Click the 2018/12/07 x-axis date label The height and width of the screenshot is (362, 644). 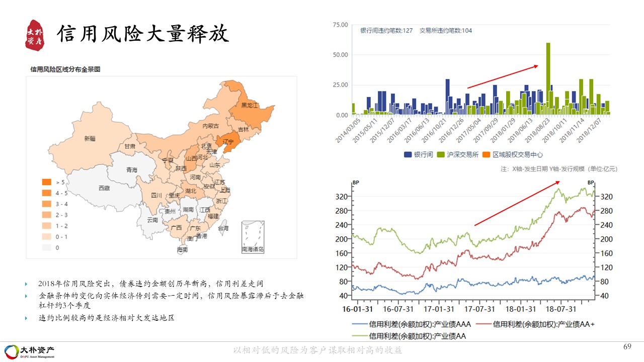click(x=590, y=130)
